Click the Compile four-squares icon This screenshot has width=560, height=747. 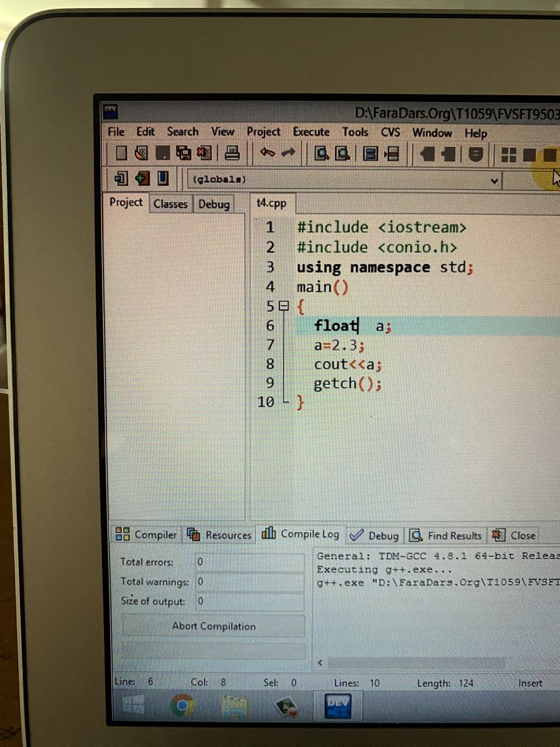[509, 155]
